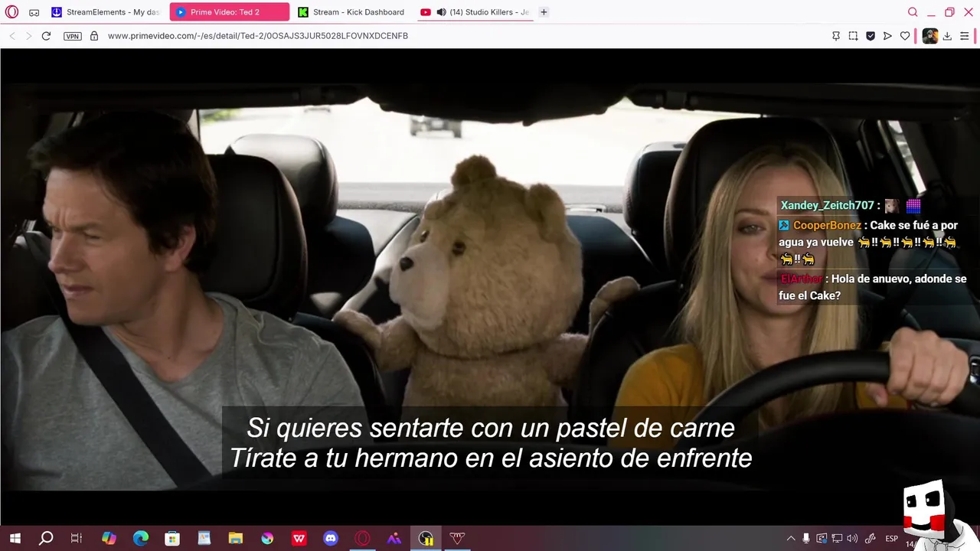This screenshot has height=551, width=980.
Task: Switch to the Stream - Kick Dashboard tab
Action: (x=352, y=12)
